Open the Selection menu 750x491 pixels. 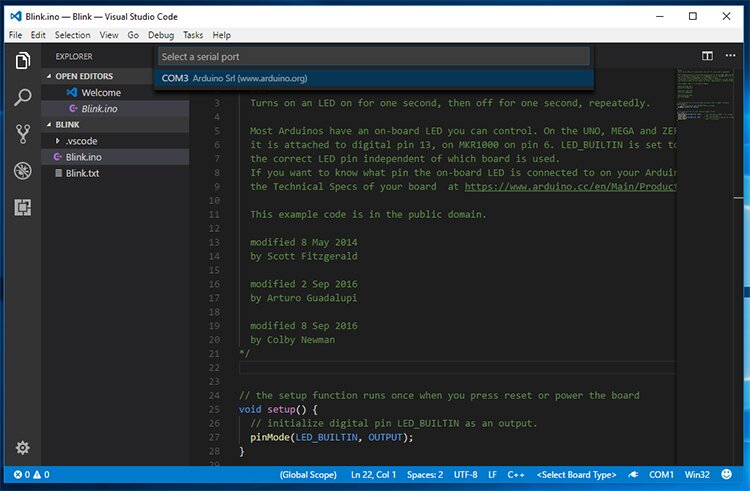pos(72,35)
